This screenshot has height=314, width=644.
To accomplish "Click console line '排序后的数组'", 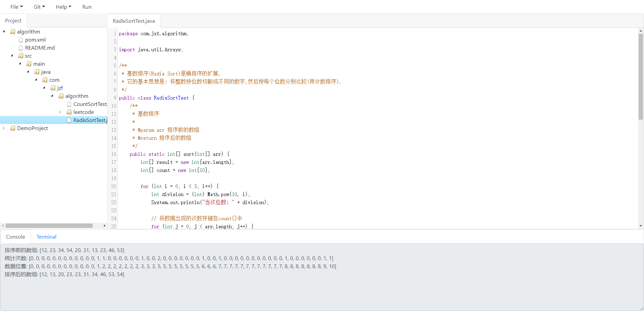I will pos(64,274).
